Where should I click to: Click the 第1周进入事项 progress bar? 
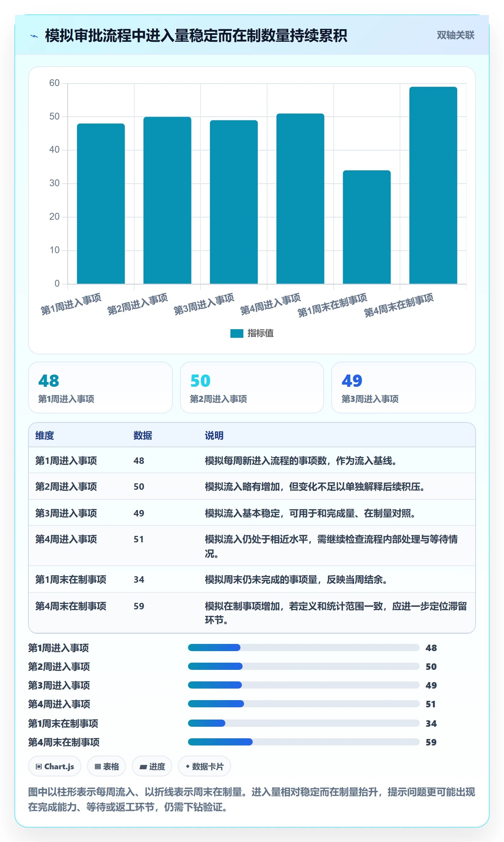(x=303, y=648)
